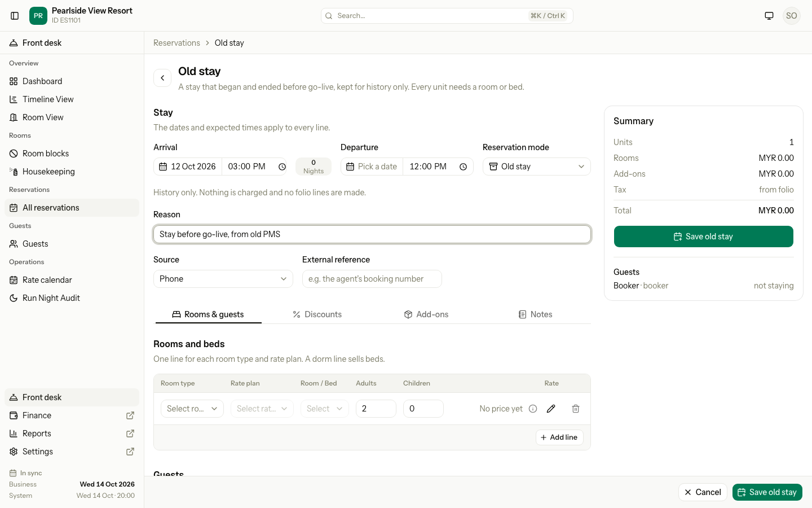Open Finance in a new window icon
Image resolution: width=812 pixels, height=508 pixels.
(130, 415)
